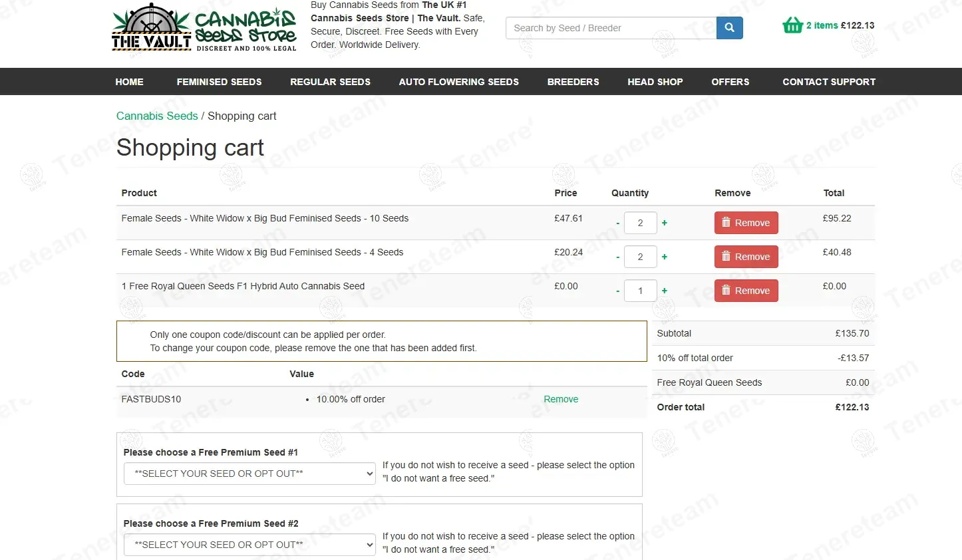Click the Order total £122.13 amount
Image resolution: width=962 pixels, height=560 pixels.
point(852,407)
